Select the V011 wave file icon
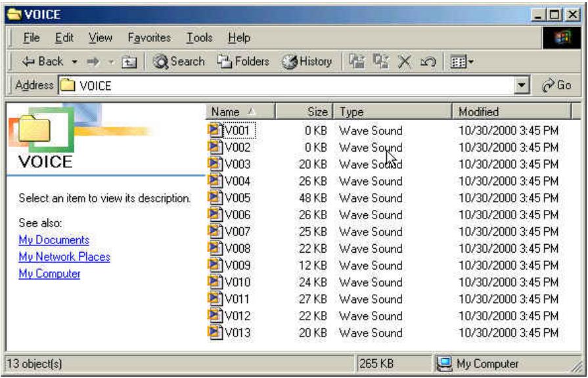Image resolution: width=588 pixels, height=378 pixels. pyautogui.click(x=214, y=299)
